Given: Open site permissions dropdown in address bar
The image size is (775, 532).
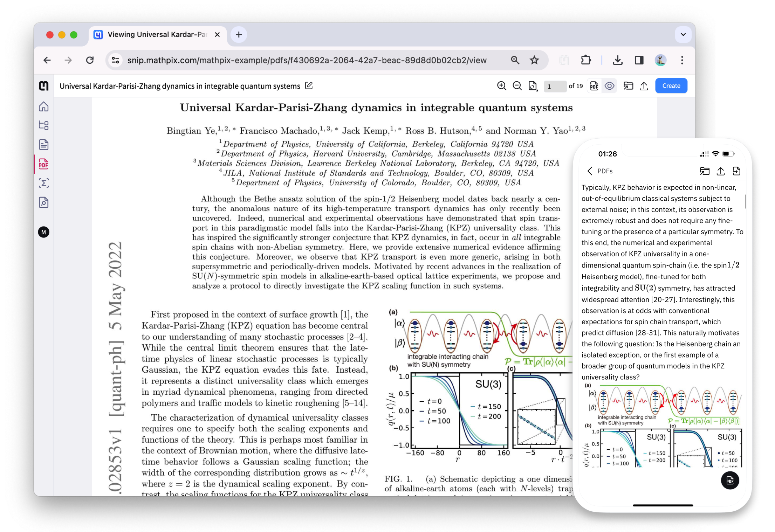Looking at the screenshot, I should (116, 60).
